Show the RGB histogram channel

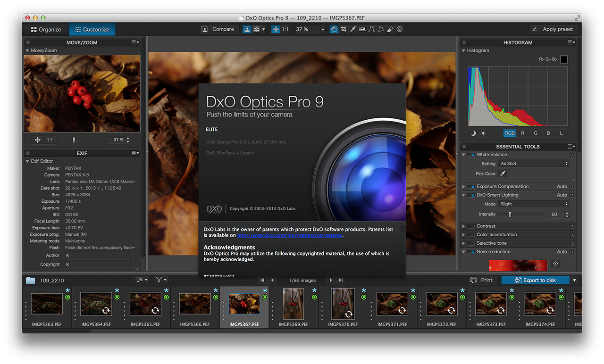pyautogui.click(x=510, y=133)
